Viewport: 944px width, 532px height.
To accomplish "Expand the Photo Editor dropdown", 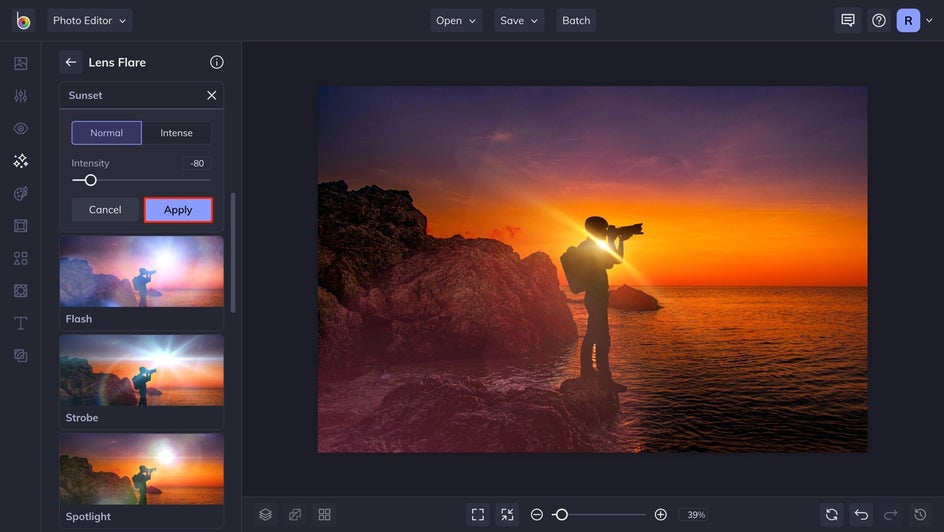I will [89, 20].
